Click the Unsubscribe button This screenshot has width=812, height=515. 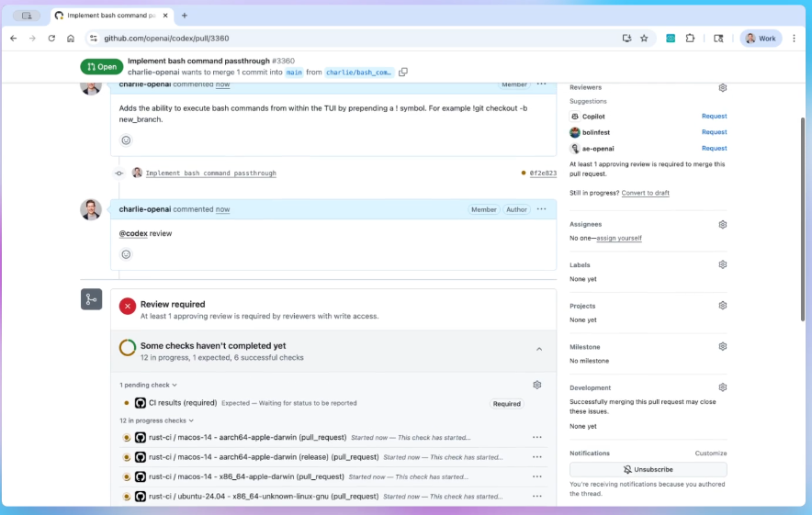click(648, 469)
